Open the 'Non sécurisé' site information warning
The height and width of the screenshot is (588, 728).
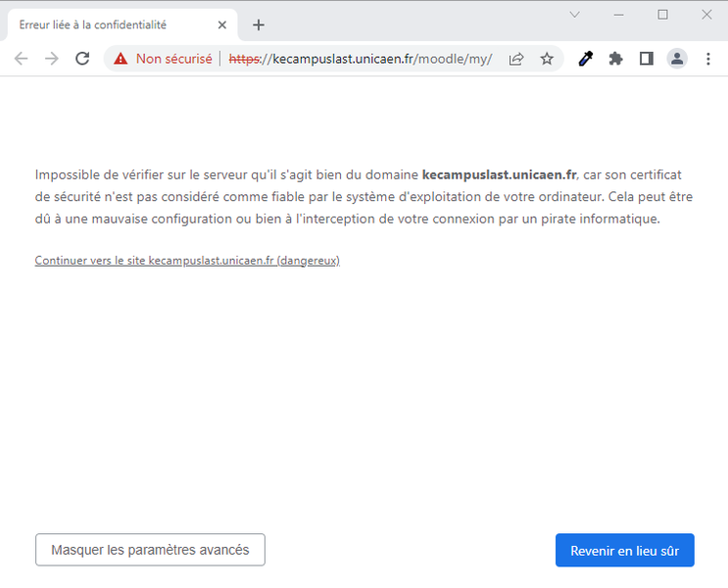tap(163, 59)
